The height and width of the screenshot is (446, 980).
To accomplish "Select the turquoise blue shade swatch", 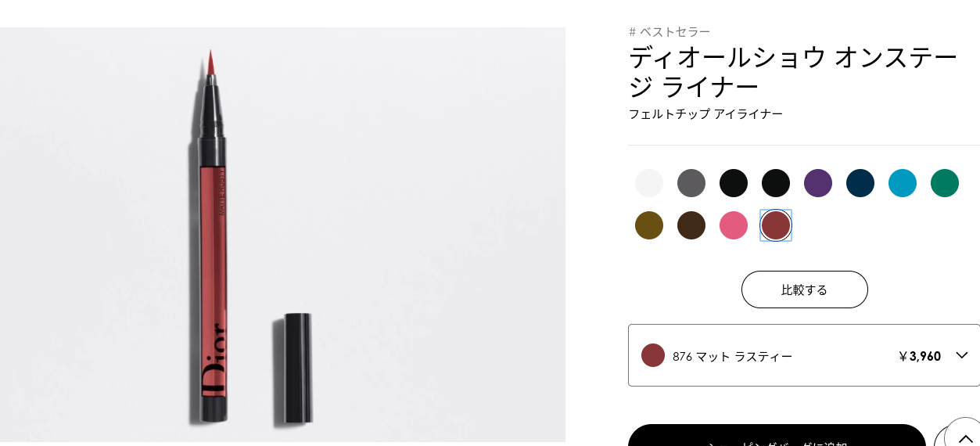I will pyautogui.click(x=903, y=183).
